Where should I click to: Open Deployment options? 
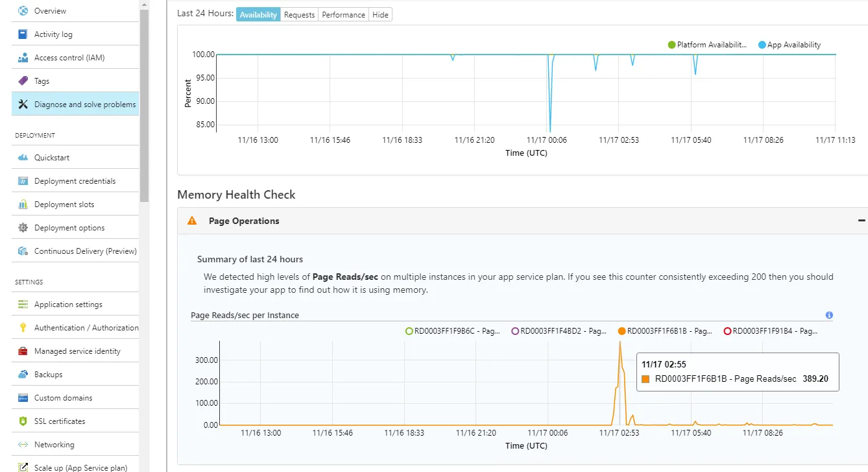click(x=75, y=228)
